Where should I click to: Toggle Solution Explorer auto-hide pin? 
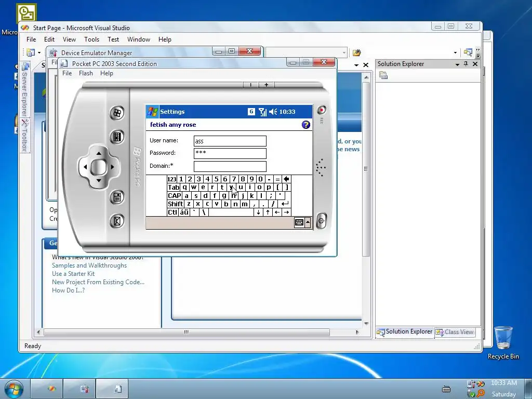(x=466, y=64)
